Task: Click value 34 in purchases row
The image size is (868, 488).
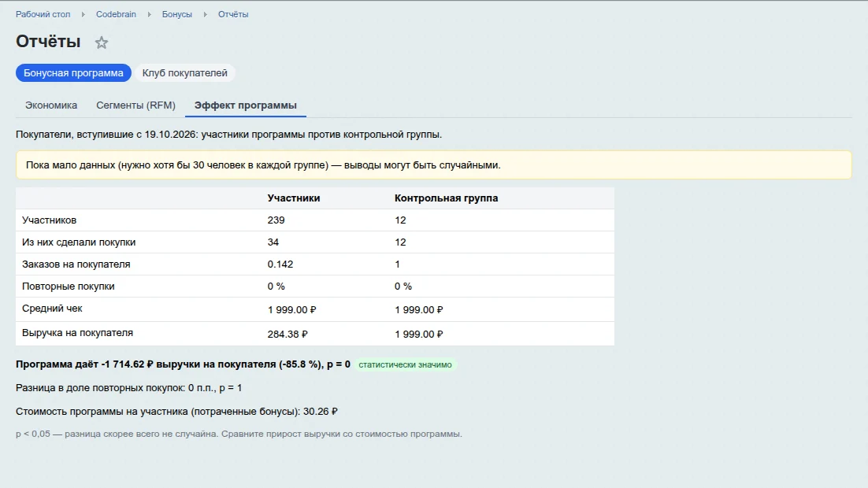Action: tap(273, 242)
